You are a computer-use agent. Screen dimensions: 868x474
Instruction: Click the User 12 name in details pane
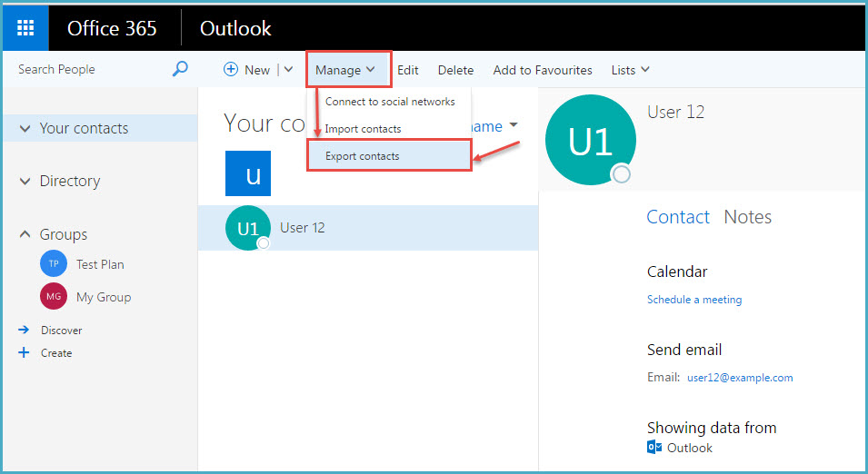[676, 113]
